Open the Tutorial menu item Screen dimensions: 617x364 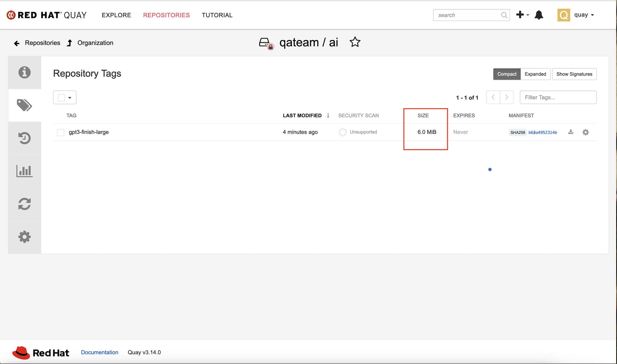click(x=217, y=15)
